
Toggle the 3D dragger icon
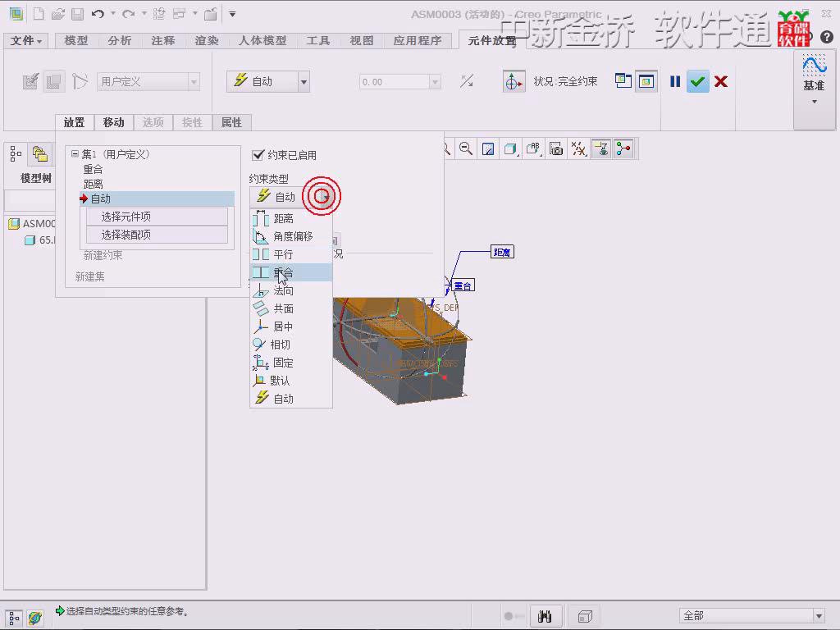pyautogui.click(x=514, y=81)
